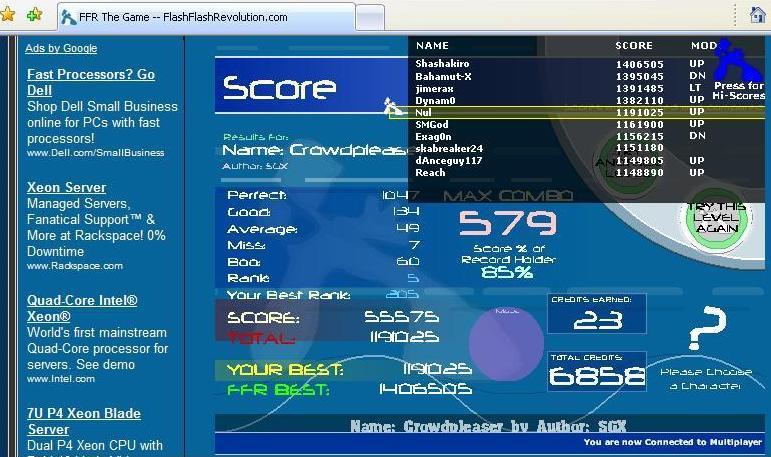Open the Xeon Server ad link

point(66,187)
